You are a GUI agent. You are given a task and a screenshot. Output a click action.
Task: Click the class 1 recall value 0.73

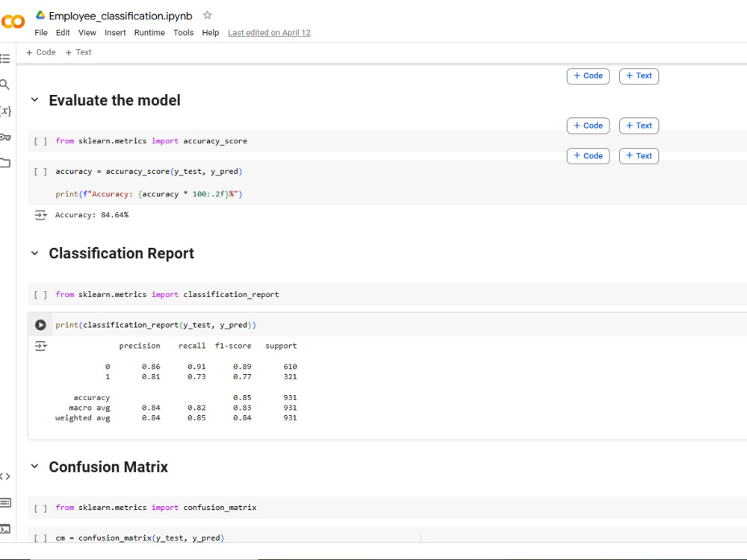coord(196,376)
